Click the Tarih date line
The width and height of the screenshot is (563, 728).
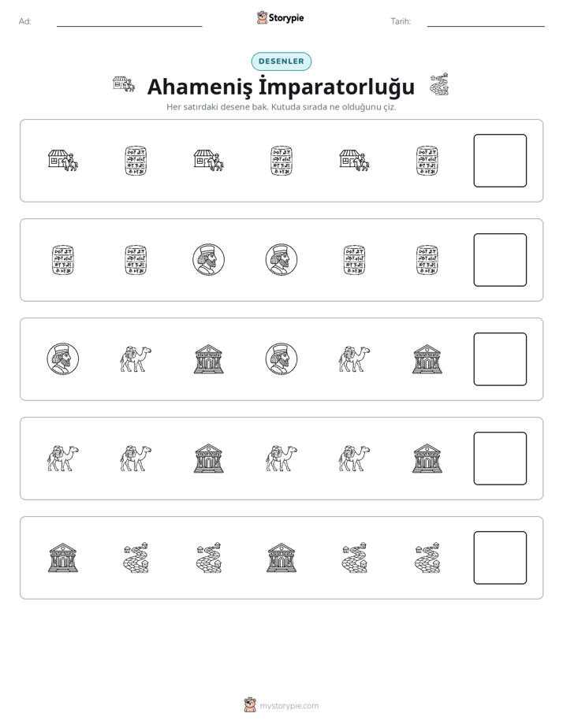pos(486,25)
